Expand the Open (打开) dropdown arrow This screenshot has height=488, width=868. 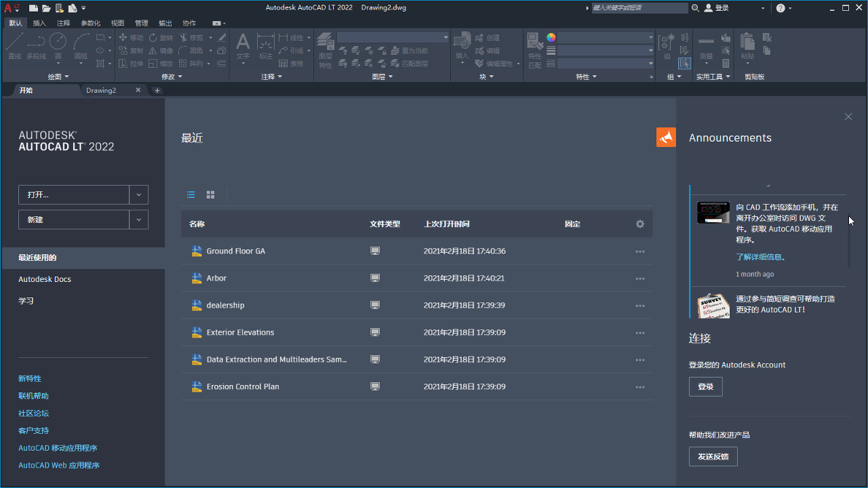point(138,195)
